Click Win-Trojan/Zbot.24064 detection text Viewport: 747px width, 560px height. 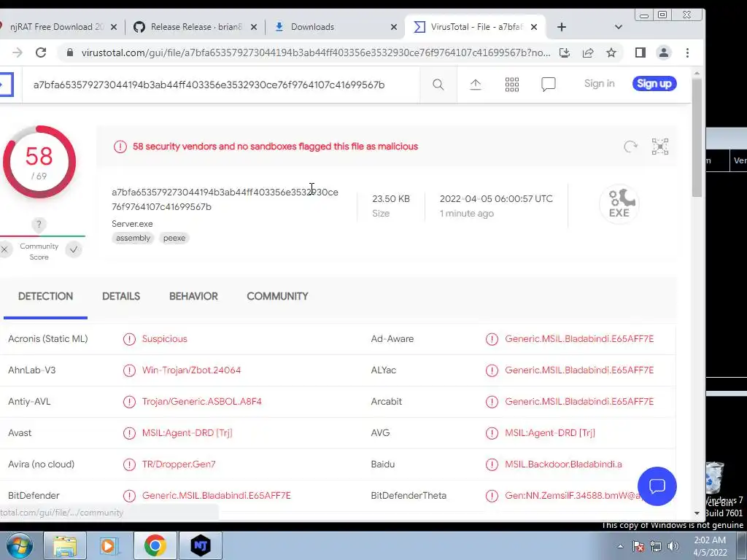pos(192,370)
